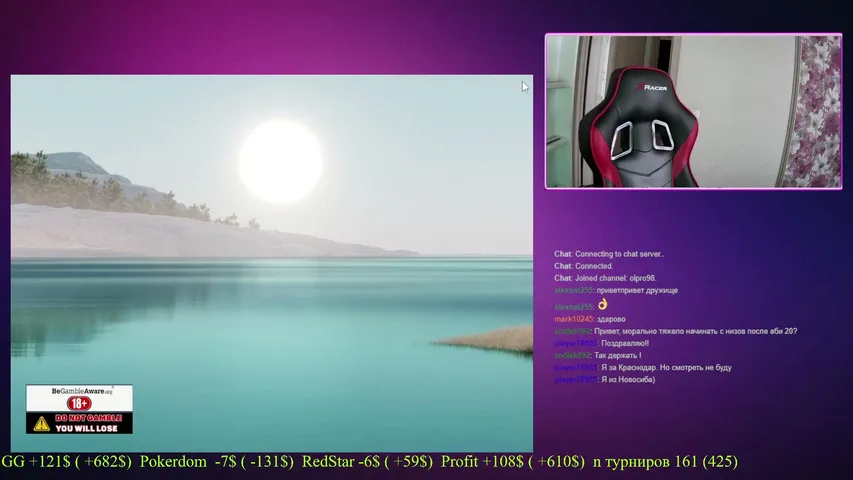This screenshot has width=853, height=480.
Task: Click the OK hand emoji in chat
Action: [x=602, y=304]
